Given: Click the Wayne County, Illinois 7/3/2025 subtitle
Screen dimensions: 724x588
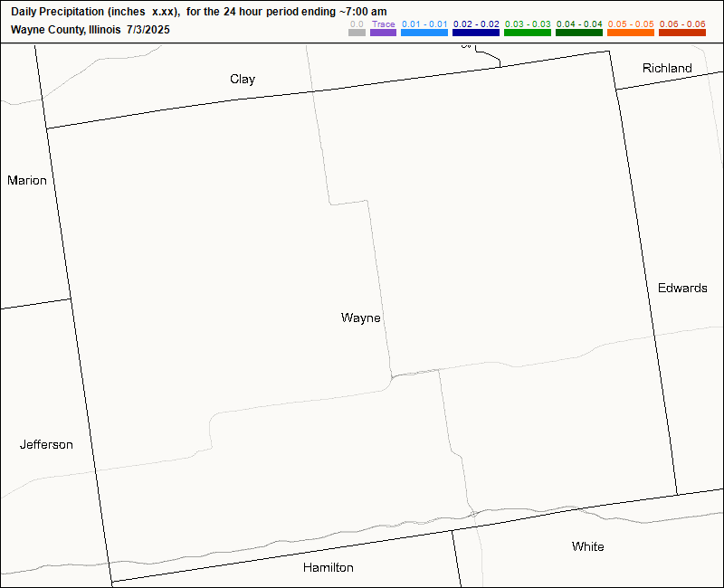Looking at the screenshot, I should click(90, 30).
